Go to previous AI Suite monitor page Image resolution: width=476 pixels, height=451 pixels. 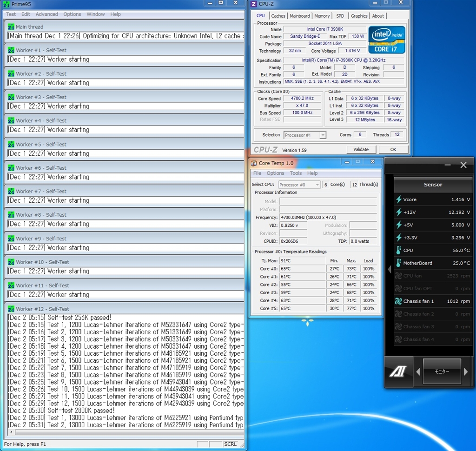[x=418, y=371]
